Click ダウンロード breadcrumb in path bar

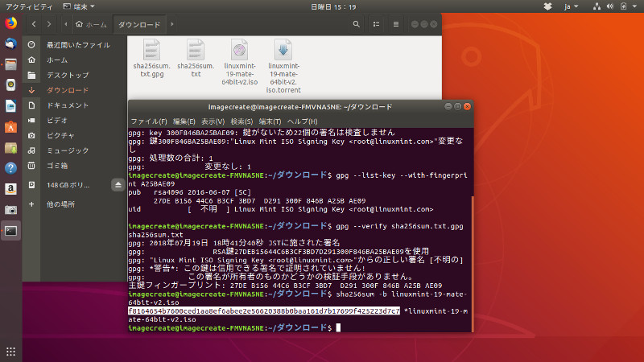[x=139, y=25]
